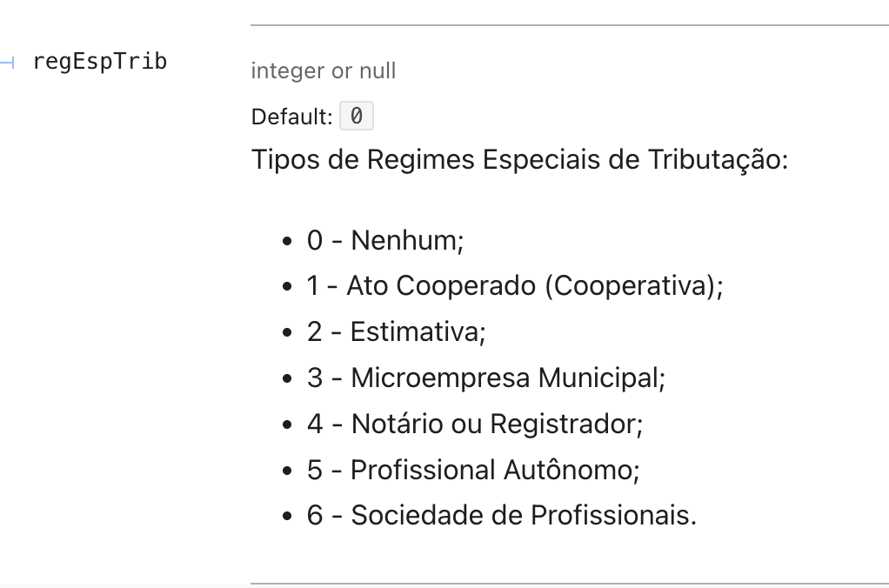Image resolution: width=889 pixels, height=588 pixels.
Task: Click the bullet before "6 - Sociedade de Profissionais"
Action: [287, 517]
